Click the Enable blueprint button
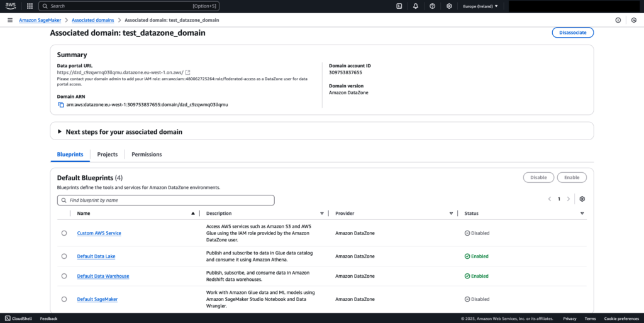 [572, 178]
